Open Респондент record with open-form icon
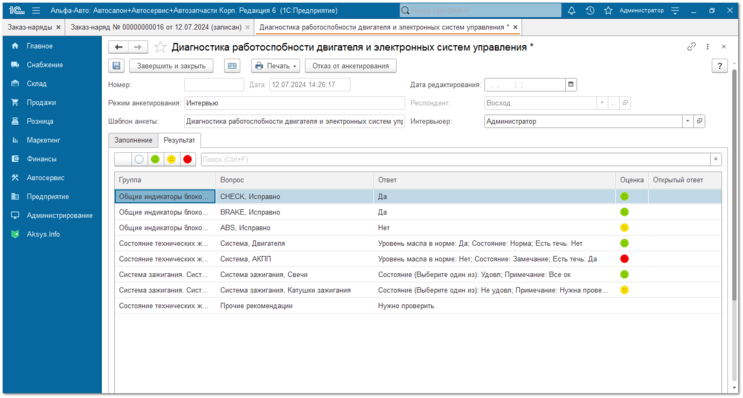The image size is (743, 398). point(625,103)
